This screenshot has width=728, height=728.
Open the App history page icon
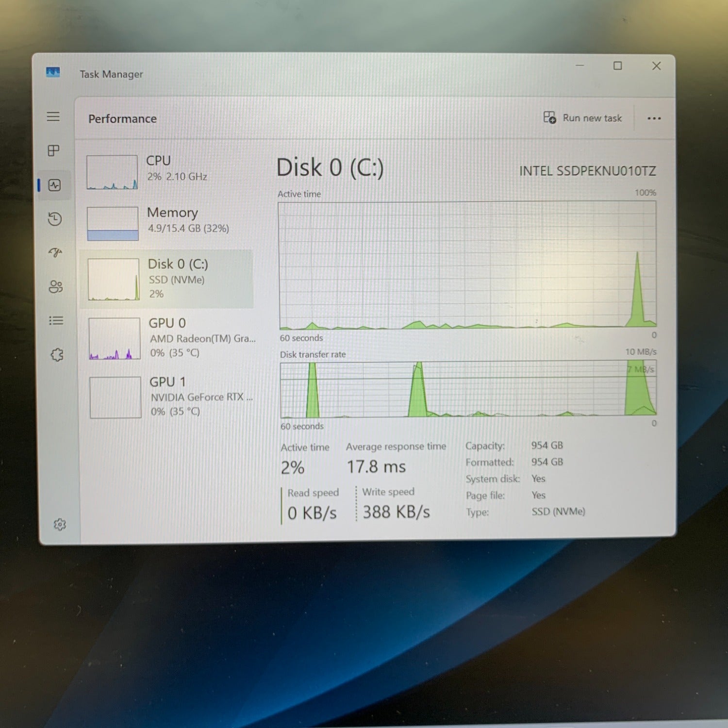tap(55, 219)
